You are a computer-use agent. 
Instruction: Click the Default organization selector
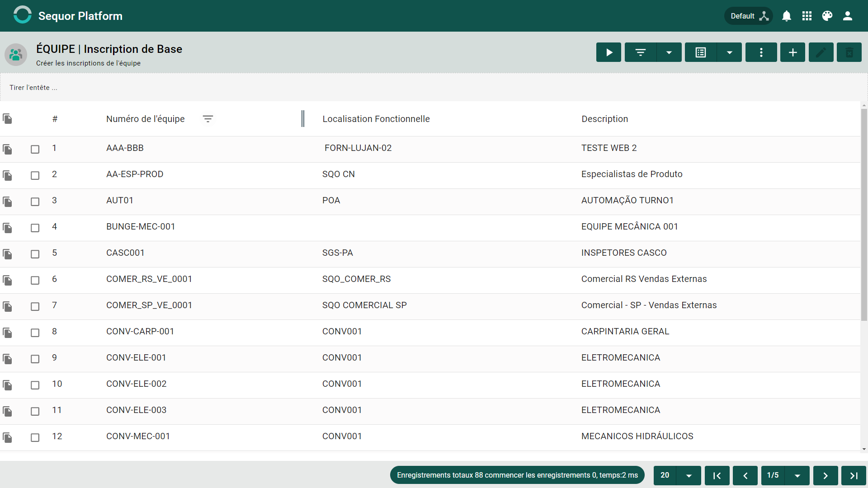[x=749, y=16]
